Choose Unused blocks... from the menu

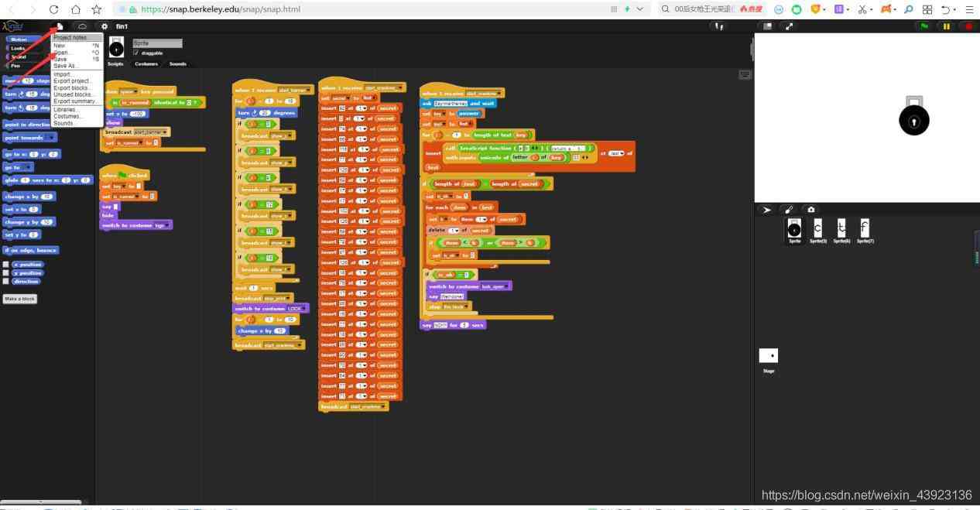73,94
